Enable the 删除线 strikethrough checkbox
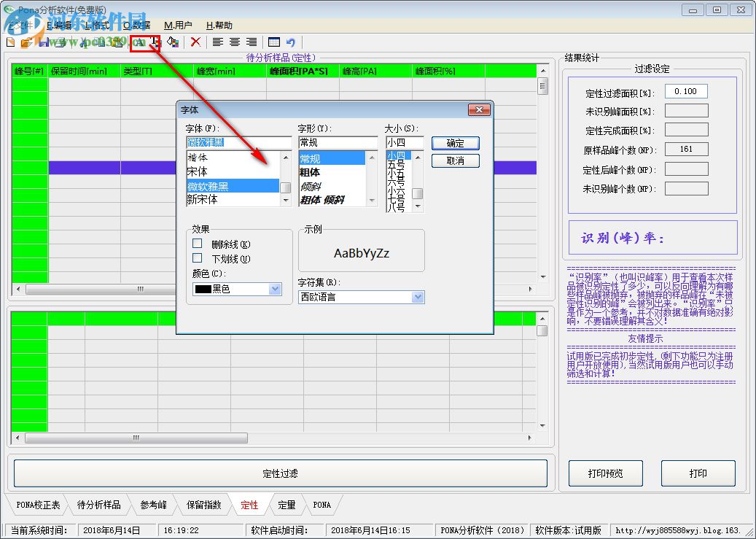756x539 pixels. (x=198, y=244)
